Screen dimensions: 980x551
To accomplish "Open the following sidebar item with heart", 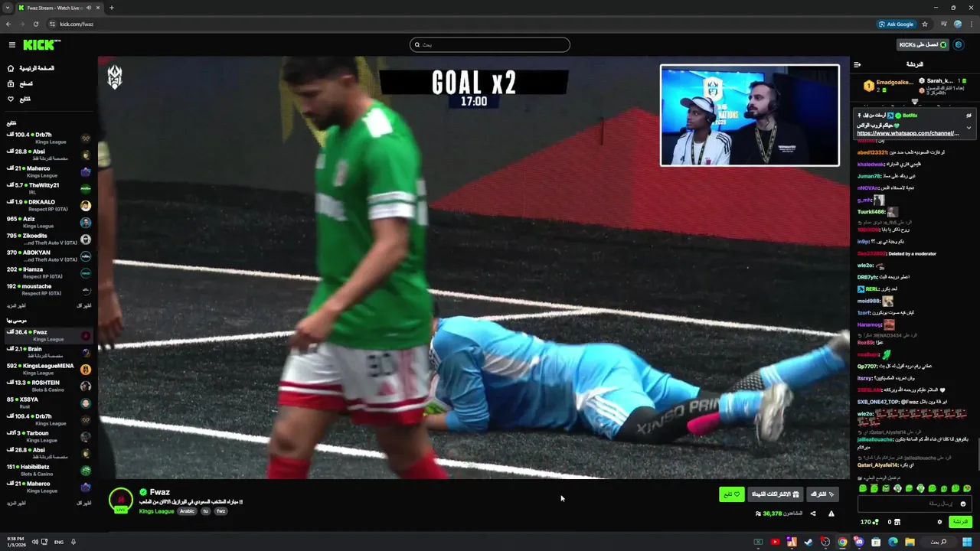I will pos(19,99).
